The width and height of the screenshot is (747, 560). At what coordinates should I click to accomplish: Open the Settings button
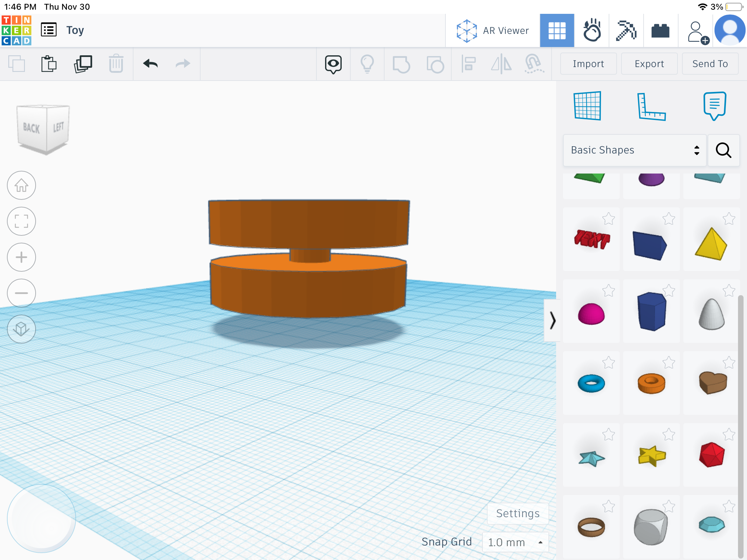[x=518, y=513]
